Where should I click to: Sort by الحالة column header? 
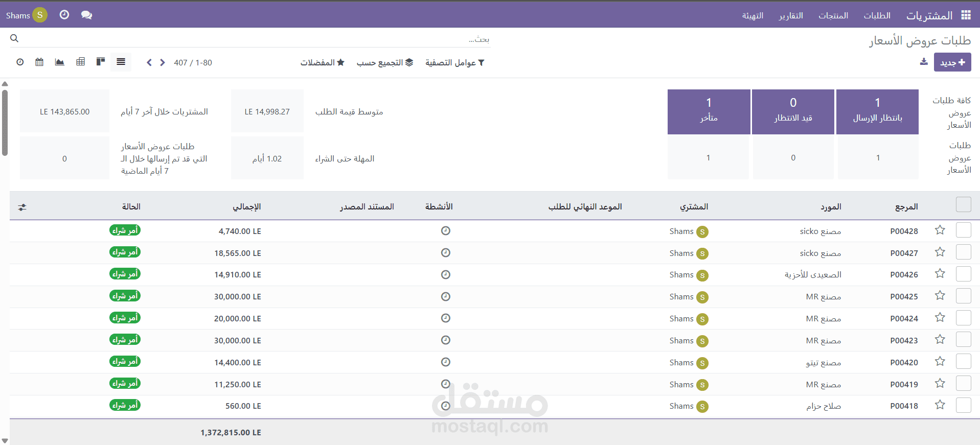(x=131, y=206)
